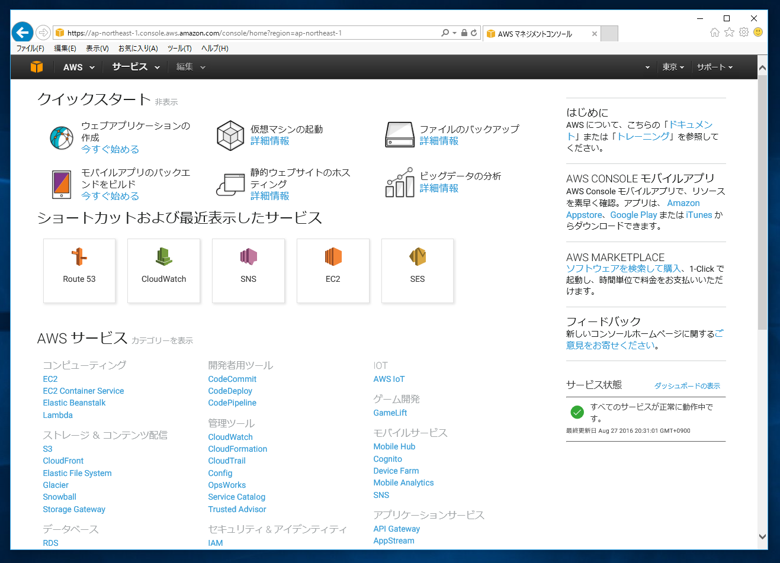780x563 pixels.
Task: Open the CloudWatch shortcut tile
Action: click(x=164, y=271)
